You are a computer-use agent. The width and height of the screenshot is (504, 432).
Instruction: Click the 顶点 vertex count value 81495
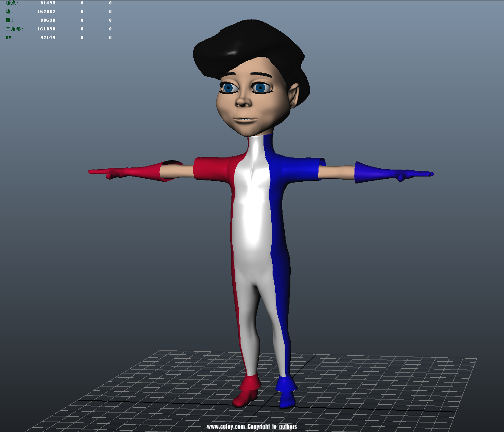(x=48, y=3)
